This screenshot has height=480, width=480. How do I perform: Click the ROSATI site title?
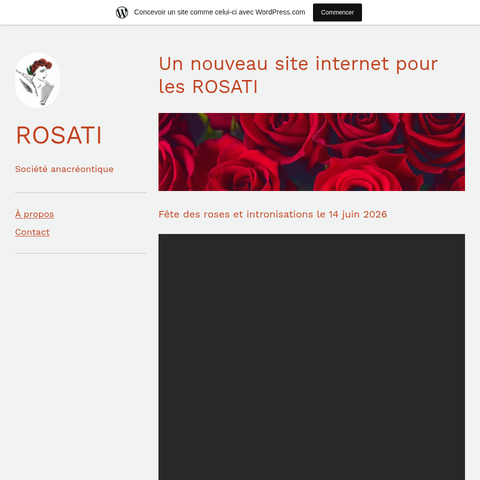point(59,135)
